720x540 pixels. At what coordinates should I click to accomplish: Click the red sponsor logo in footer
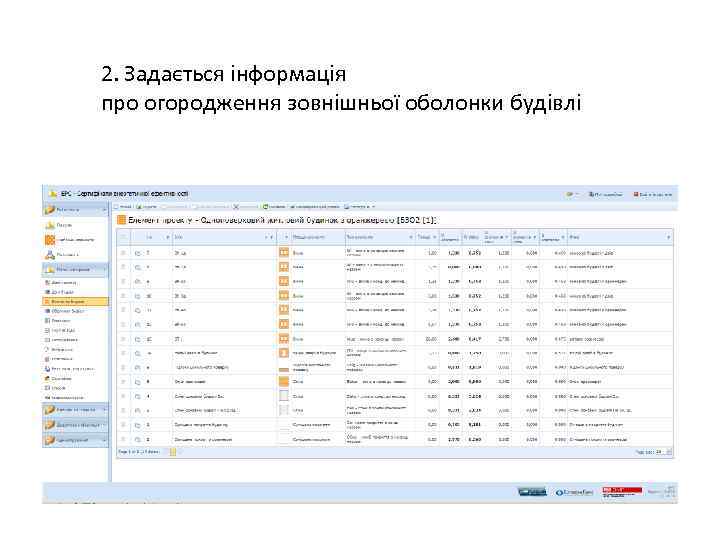622,492
